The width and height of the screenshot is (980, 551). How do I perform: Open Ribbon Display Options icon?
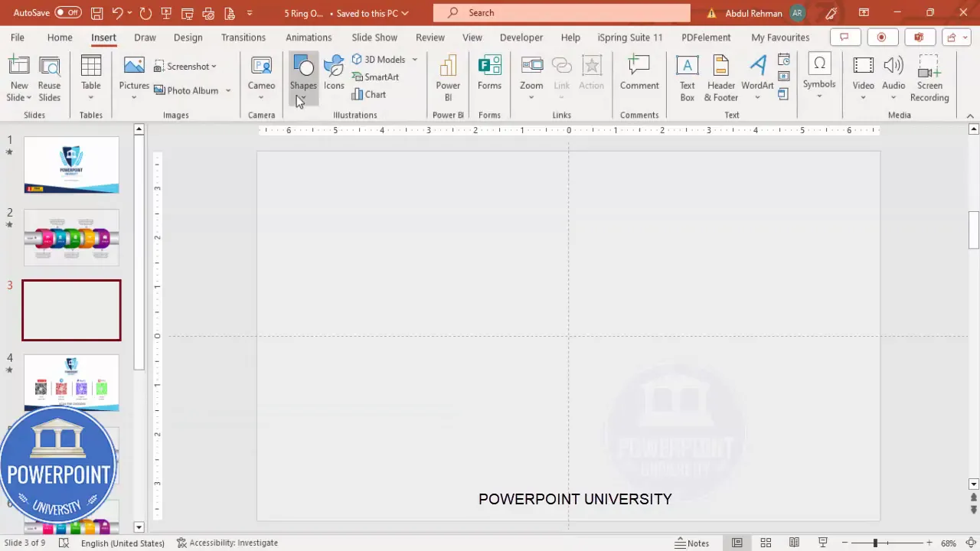pos(864,13)
